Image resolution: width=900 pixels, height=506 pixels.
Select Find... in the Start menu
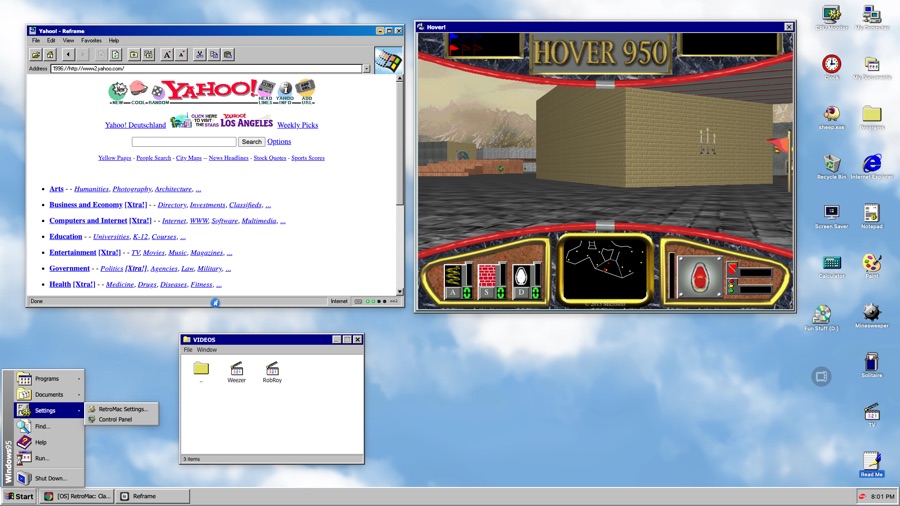coord(49,426)
